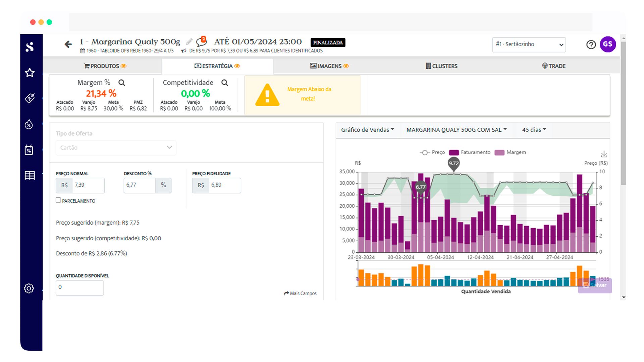Toggle the eye icon on Estratégia tab
Image resolution: width=644 pixels, height=362 pixels.
pos(237,66)
